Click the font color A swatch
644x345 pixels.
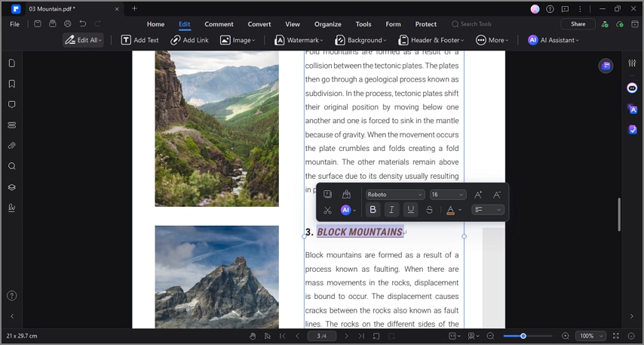pyautogui.click(x=450, y=210)
